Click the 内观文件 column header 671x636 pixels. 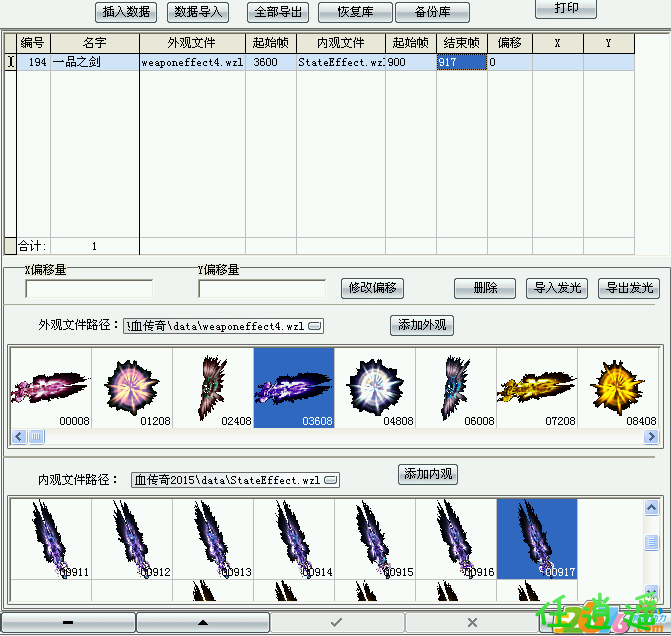341,43
